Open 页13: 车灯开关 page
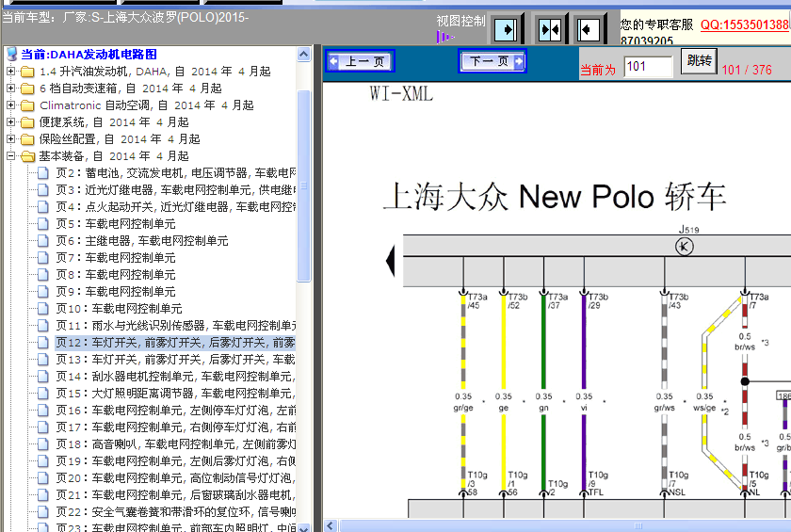791x532 pixels. [x=175, y=360]
